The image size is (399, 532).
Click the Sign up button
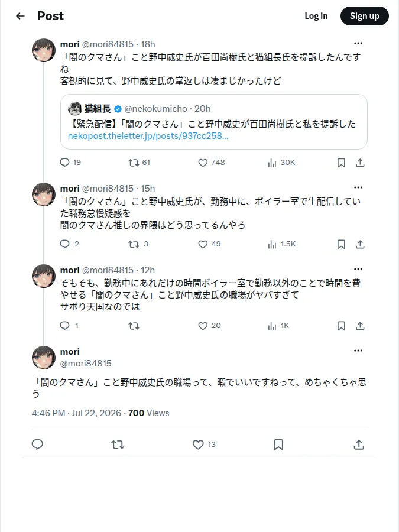pyautogui.click(x=364, y=16)
